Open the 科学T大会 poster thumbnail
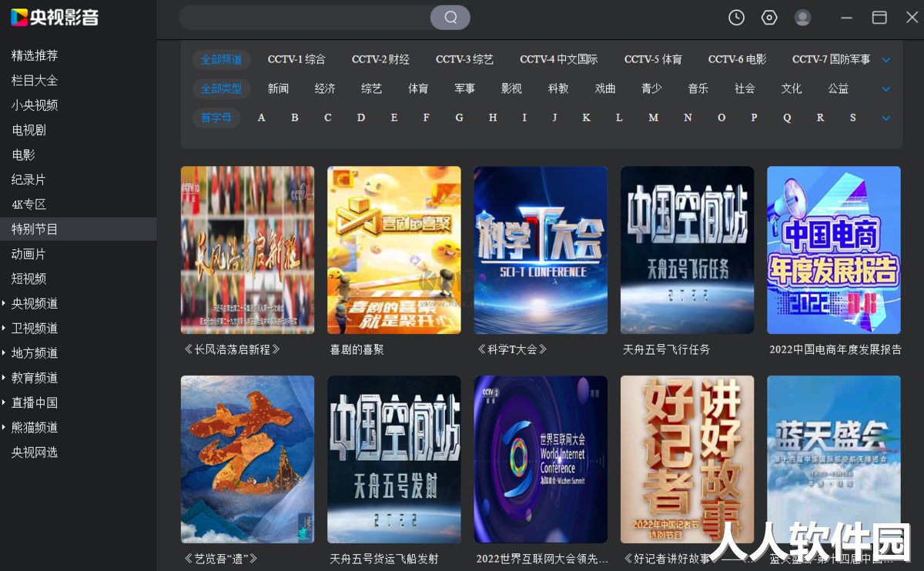924x571 pixels. click(541, 250)
